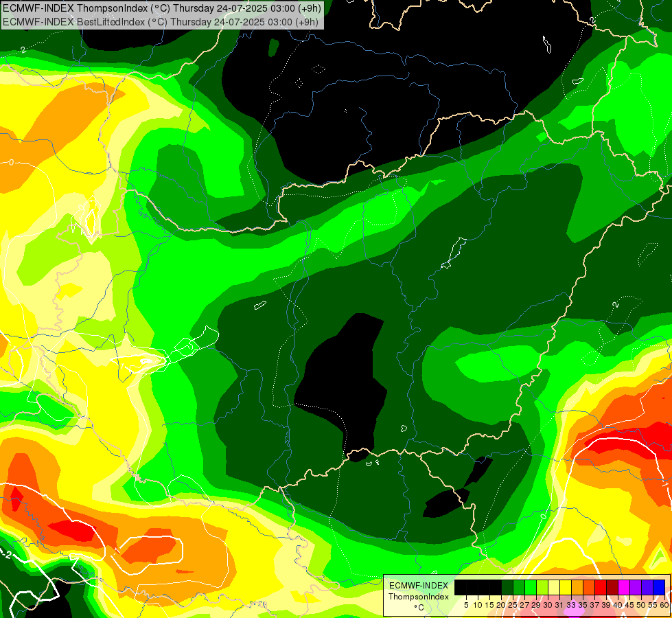Pick the purple legend swatch for 45-50
This screenshot has width=672, height=618.
tap(635, 588)
